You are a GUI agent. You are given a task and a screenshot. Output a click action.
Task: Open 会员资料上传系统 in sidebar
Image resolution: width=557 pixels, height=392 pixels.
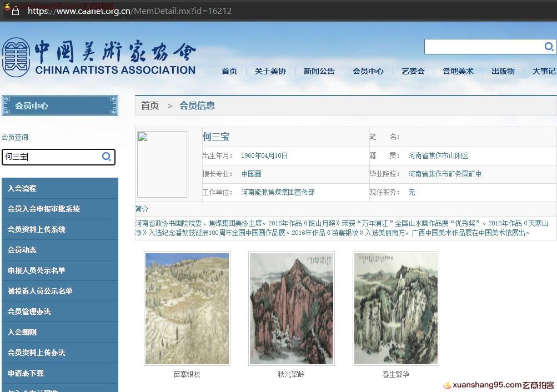[x=59, y=229]
